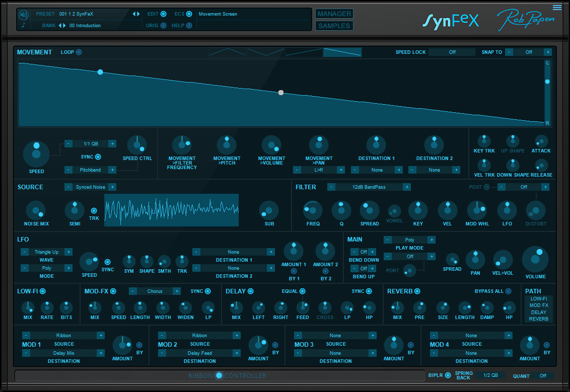Open the MANAGER tab
The image size is (570, 392).
coord(334,14)
